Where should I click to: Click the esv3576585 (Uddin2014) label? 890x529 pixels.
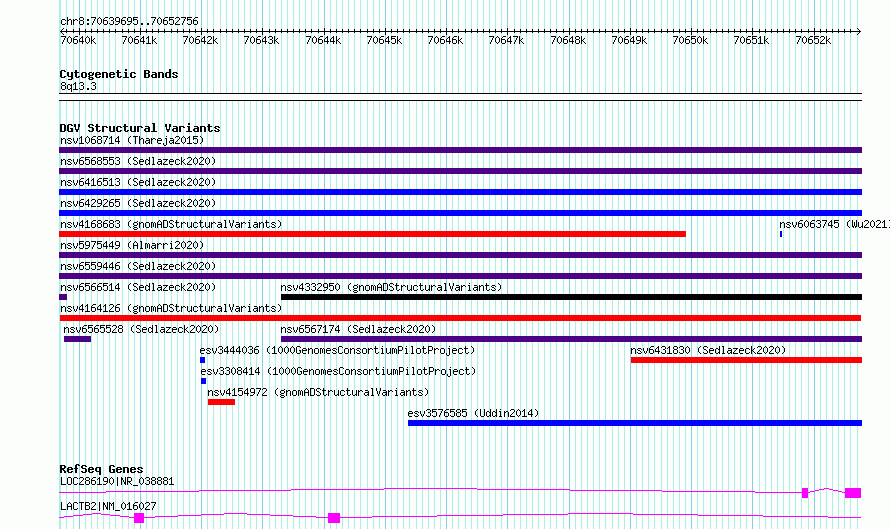(473, 413)
